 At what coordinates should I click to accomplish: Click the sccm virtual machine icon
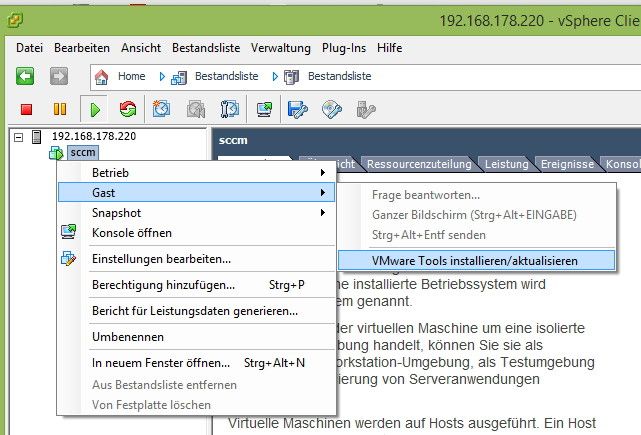(x=56, y=153)
